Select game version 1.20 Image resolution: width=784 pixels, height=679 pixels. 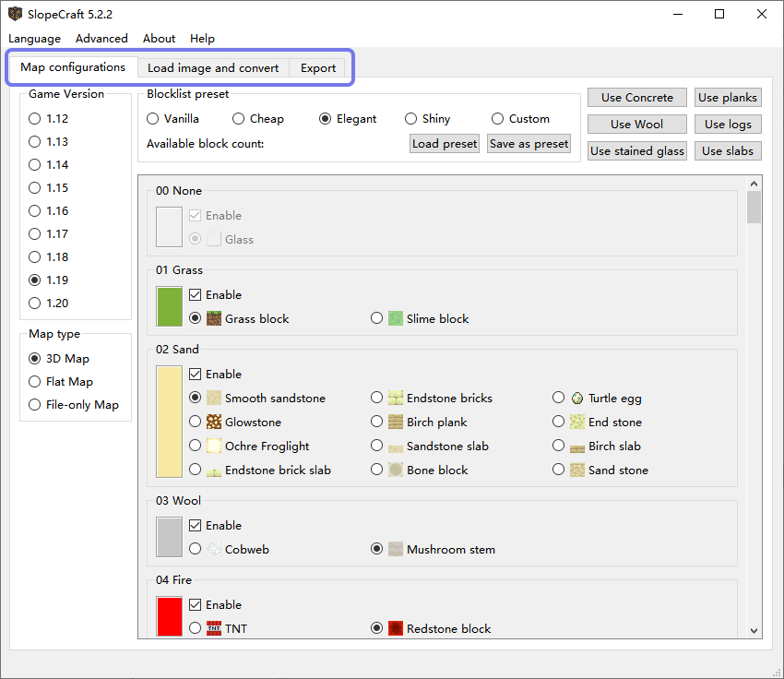[35, 303]
